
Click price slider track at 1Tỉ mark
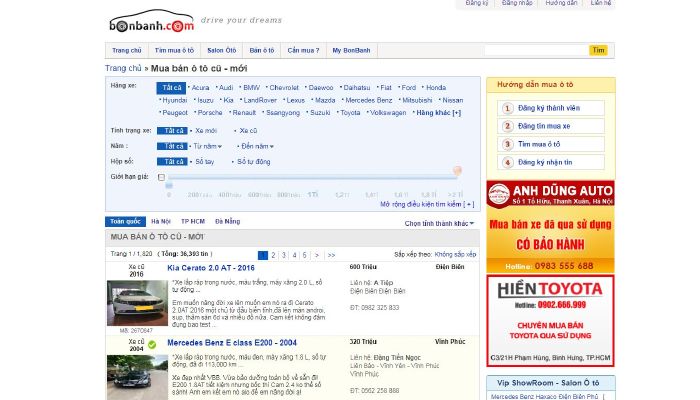tap(312, 177)
